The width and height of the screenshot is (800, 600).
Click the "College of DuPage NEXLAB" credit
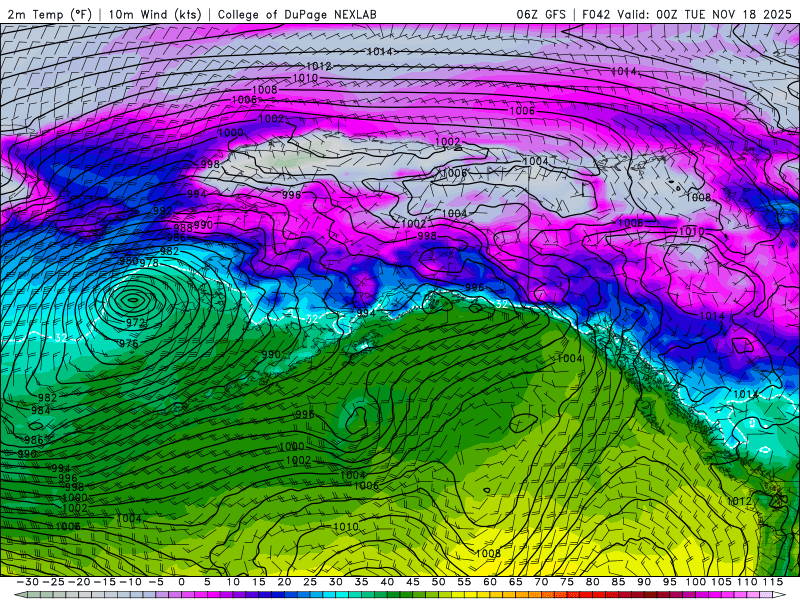click(x=297, y=15)
